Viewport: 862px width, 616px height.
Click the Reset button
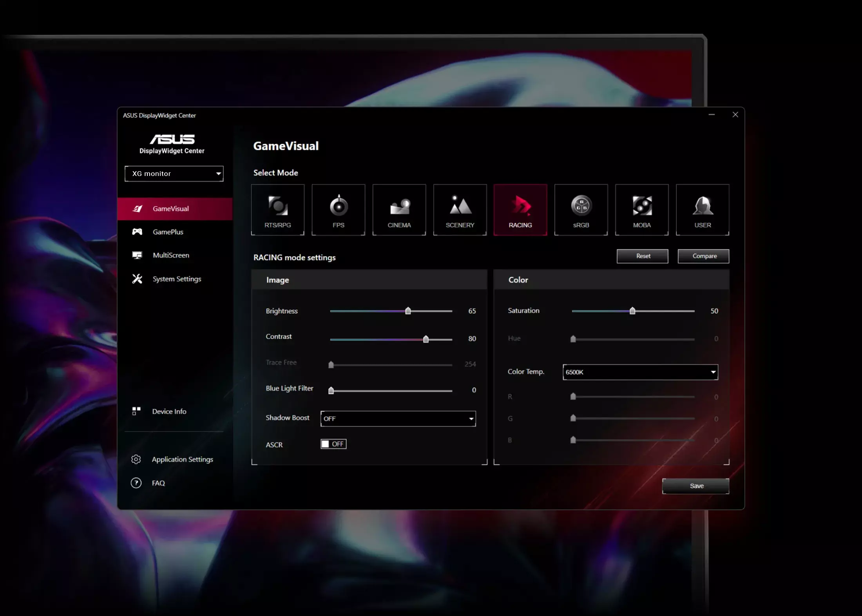tap(642, 256)
